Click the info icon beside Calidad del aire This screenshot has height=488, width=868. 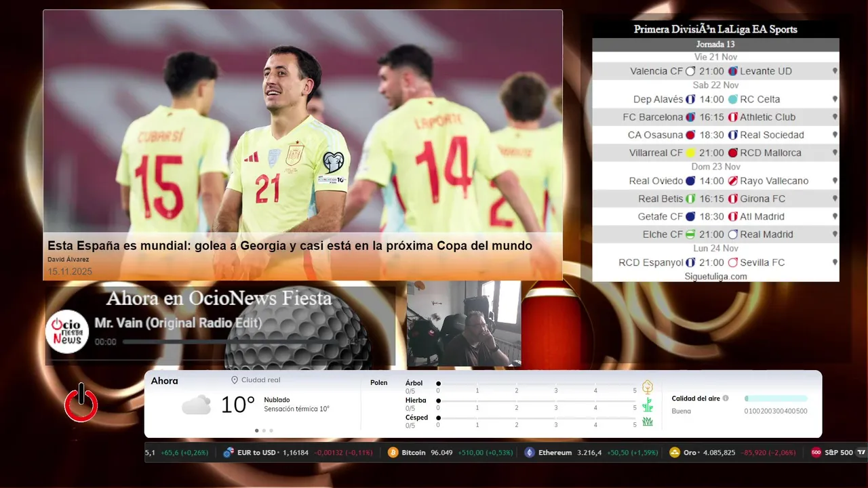click(726, 399)
